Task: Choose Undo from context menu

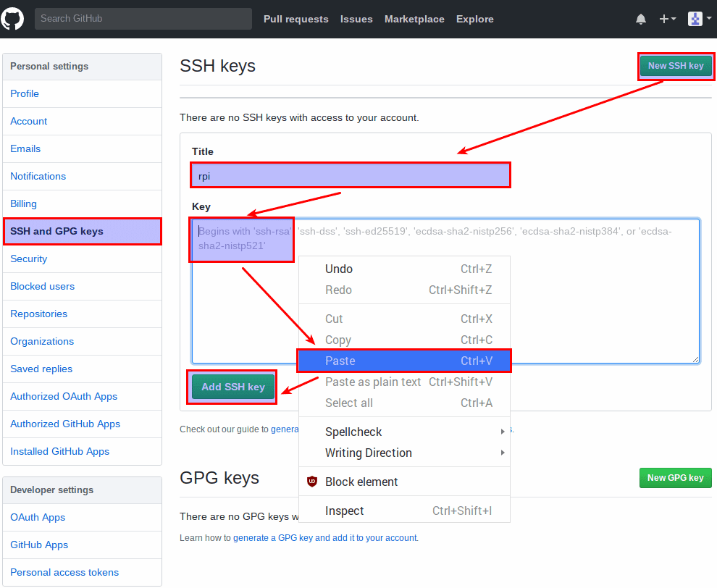Action: pyautogui.click(x=404, y=269)
